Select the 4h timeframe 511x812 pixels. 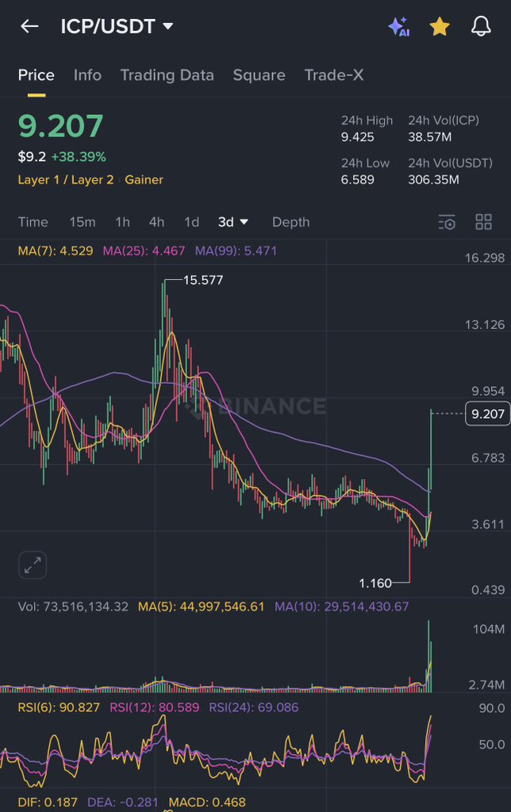click(156, 222)
